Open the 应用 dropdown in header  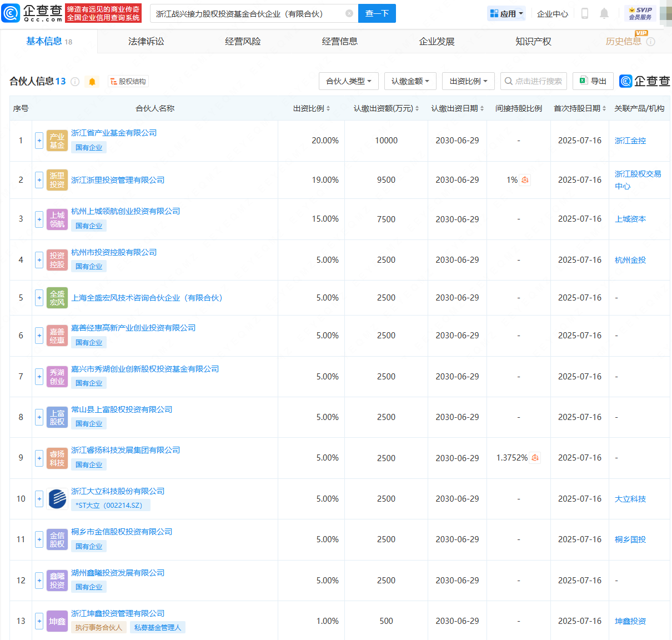[506, 13]
